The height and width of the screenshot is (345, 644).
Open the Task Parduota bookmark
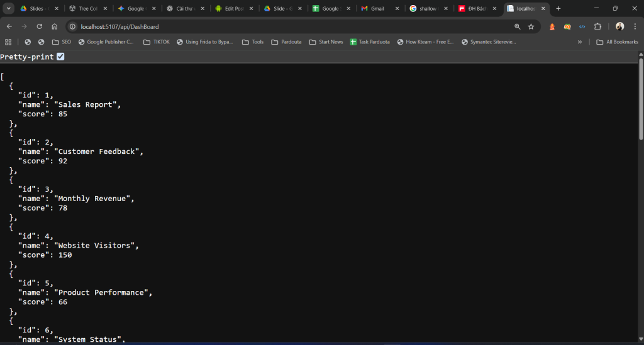(370, 42)
